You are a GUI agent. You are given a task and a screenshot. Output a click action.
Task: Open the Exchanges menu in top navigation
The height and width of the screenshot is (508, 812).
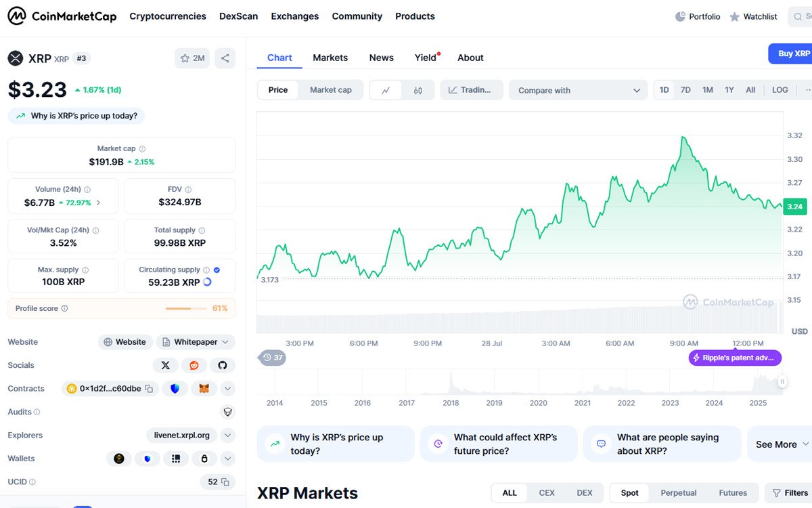tap(294, 16)
